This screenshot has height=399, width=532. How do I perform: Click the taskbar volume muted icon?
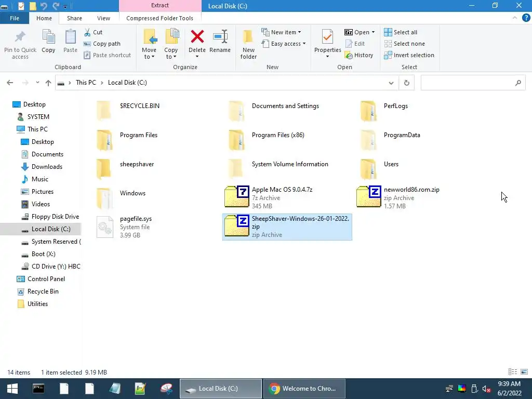tap(486, 389)
